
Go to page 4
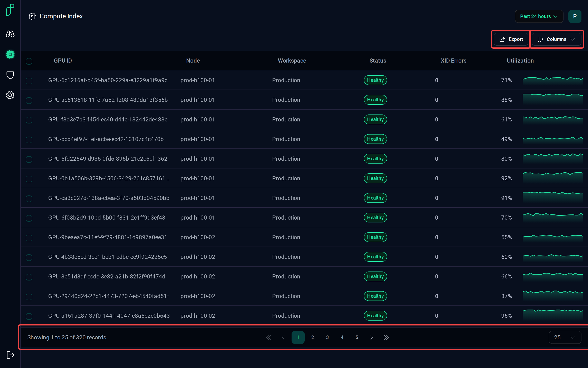(x=342, y=337)
